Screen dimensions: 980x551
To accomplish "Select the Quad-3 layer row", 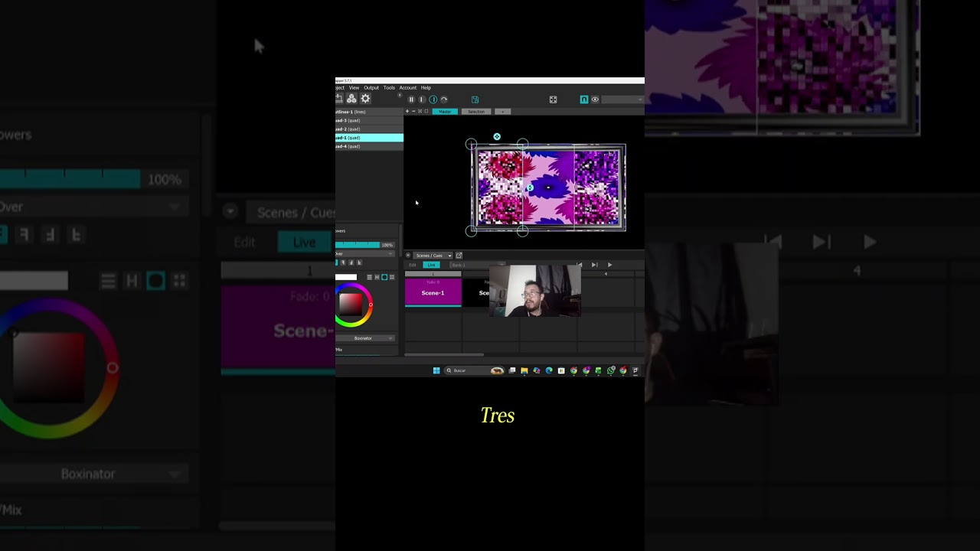I will (369, 121).
